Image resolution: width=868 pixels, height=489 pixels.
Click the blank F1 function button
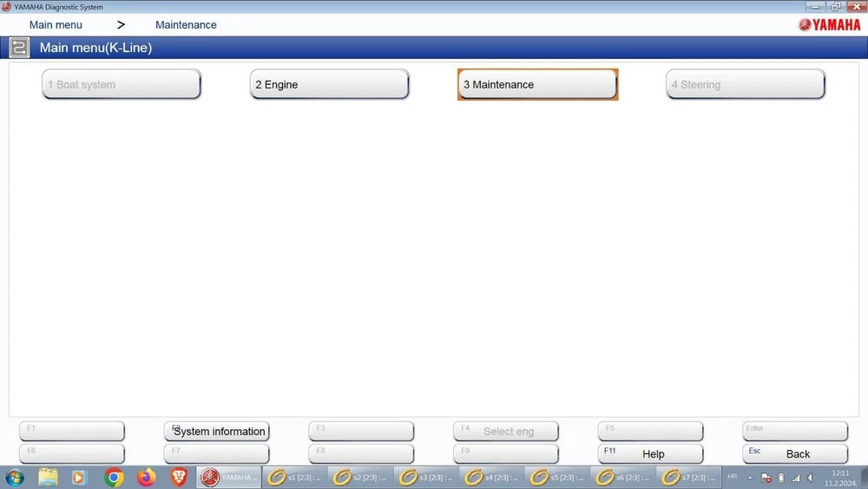pos(72,431)
